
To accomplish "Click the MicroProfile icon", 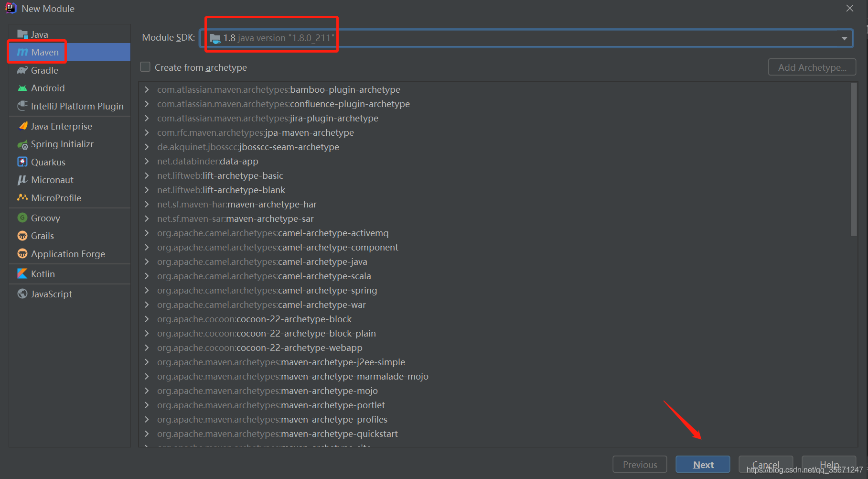I will [x=22, y=197].
